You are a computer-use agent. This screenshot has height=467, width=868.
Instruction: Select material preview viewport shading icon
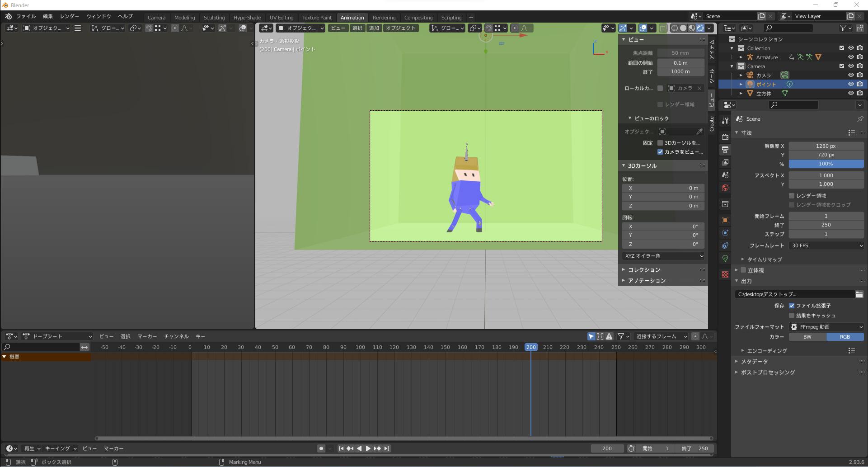pyautogui.click(x=692, y=28)
